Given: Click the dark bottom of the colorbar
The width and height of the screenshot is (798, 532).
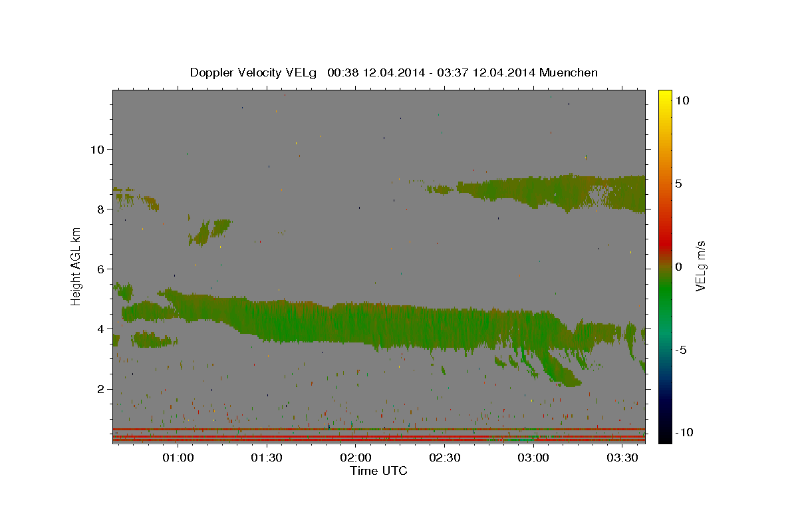Looking at the screenshot, I should [665, 432].
